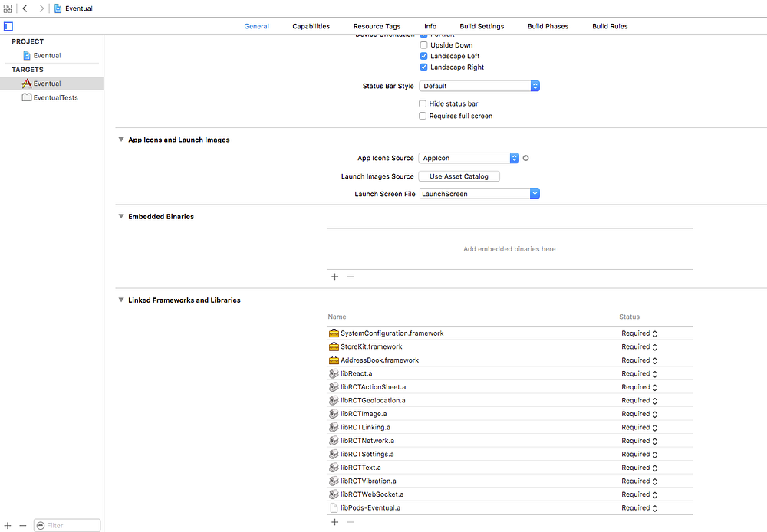The width and height of the screenshot is (767, 532).
Task: Select AddressBook.framework toolbox icon
Action: click(334, 360)
